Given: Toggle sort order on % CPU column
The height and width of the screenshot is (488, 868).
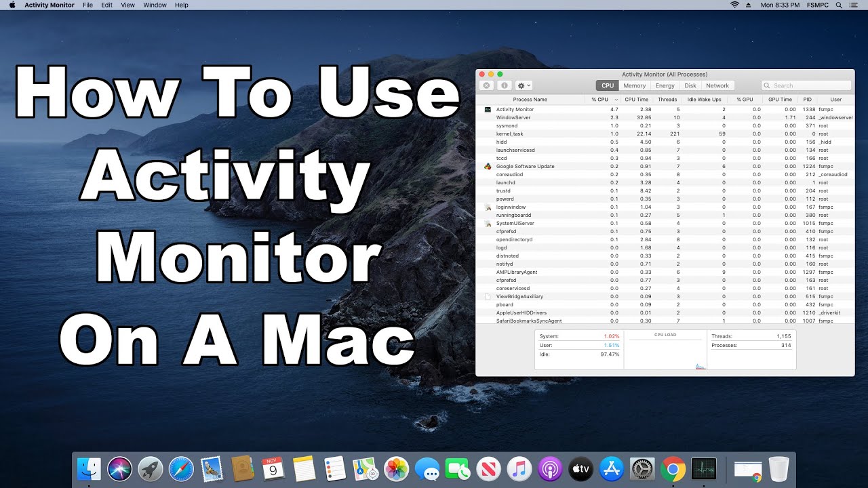Looking at the screenshot, I should click(603, 100).
